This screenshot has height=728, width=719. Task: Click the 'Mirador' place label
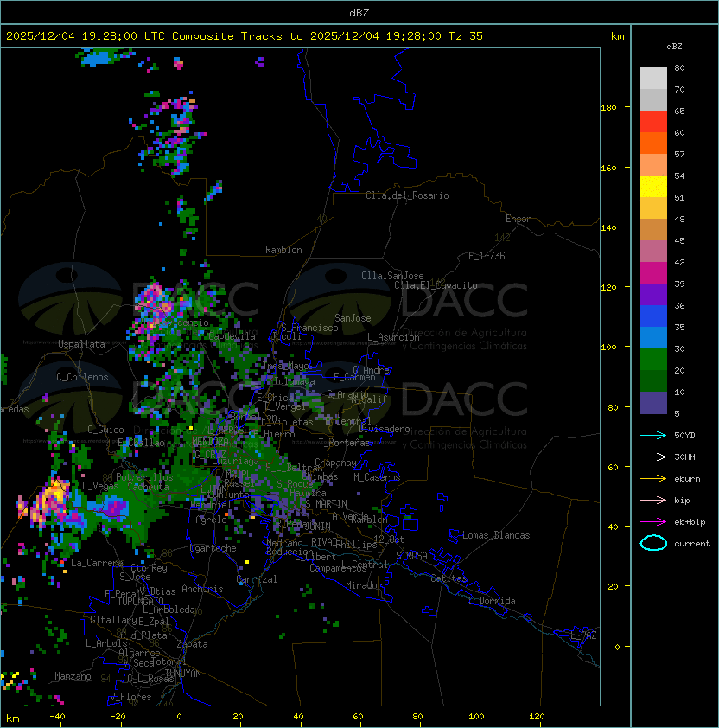pyautogui.click(x=365, y=585)
